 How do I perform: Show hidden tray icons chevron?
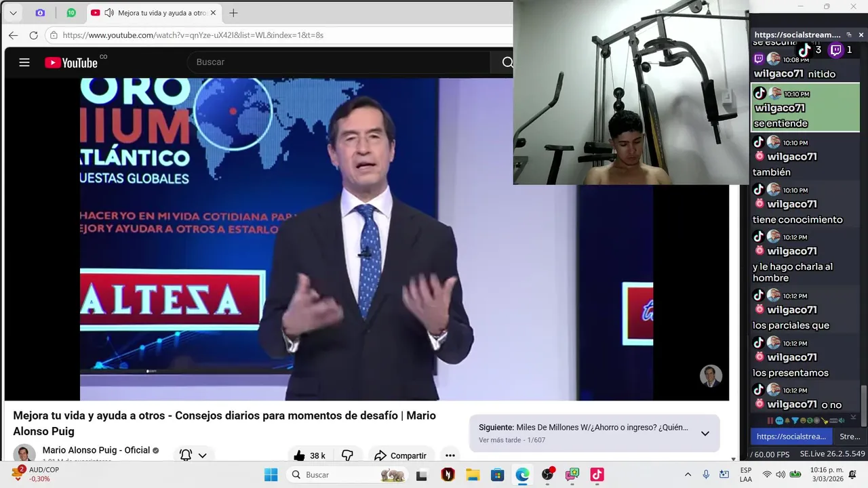pos(688,474)
